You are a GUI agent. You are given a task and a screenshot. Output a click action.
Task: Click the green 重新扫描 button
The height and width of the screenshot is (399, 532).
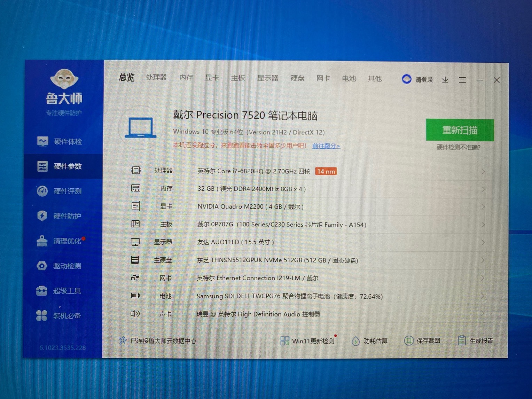coord(460,130)
